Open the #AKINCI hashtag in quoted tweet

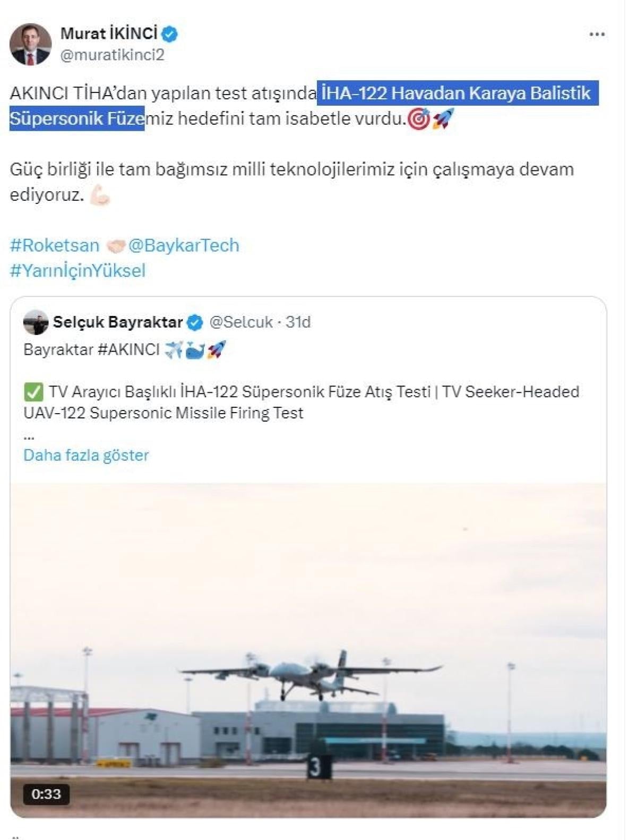[x=128, y=350]
